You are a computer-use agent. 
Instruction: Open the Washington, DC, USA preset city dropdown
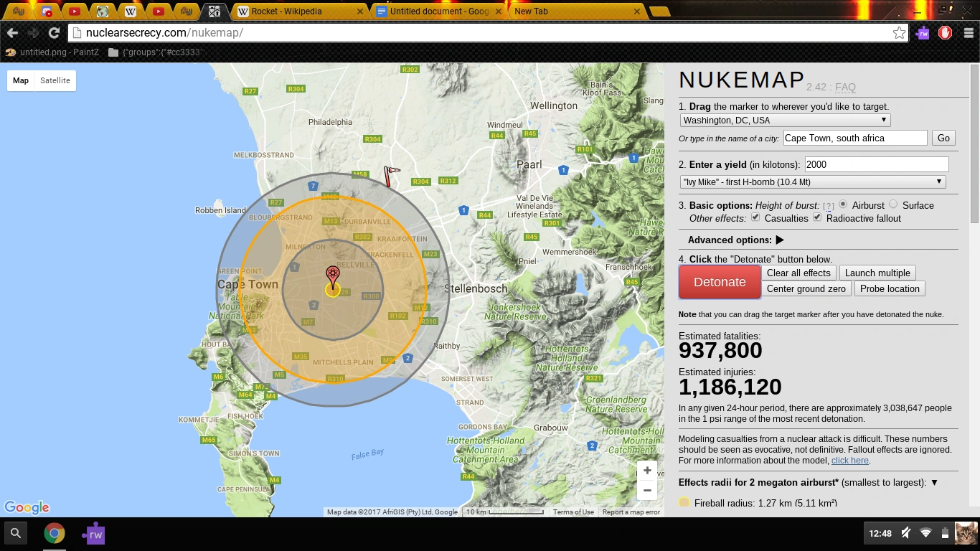coord(785,121)
